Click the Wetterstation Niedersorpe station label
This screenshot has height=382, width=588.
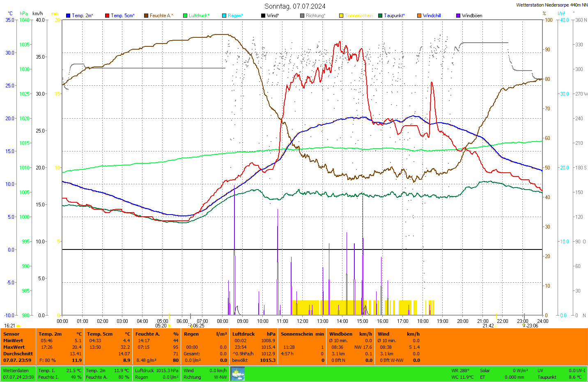tap(551, 5)
